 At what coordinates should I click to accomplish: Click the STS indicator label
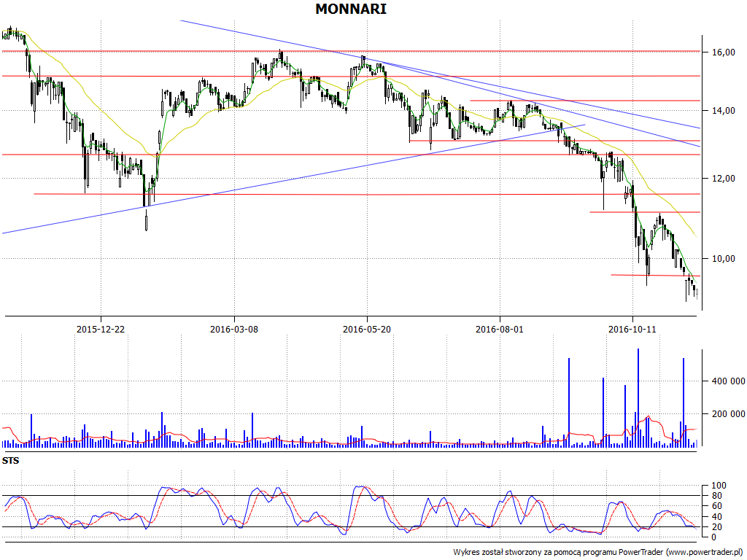click(x=10, y=461)
